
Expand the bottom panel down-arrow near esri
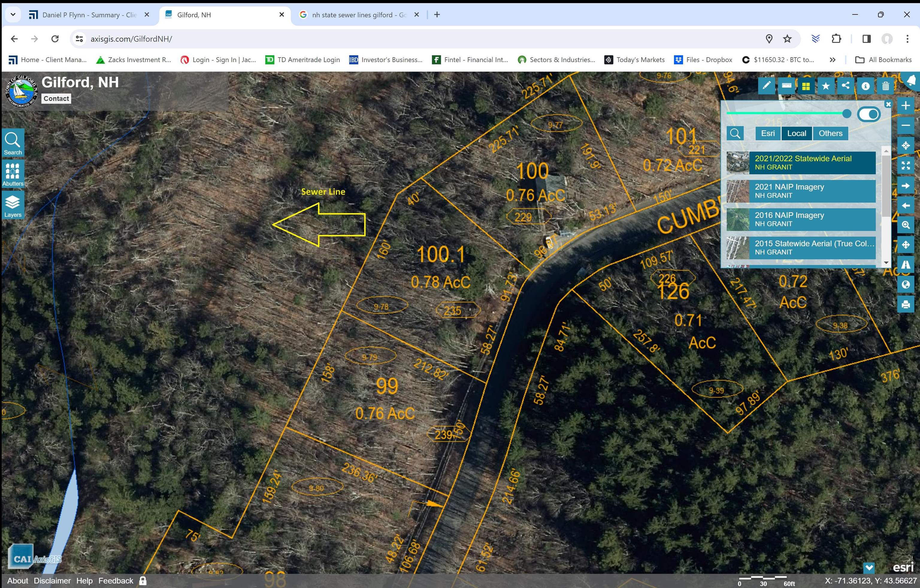pos(869,567)
